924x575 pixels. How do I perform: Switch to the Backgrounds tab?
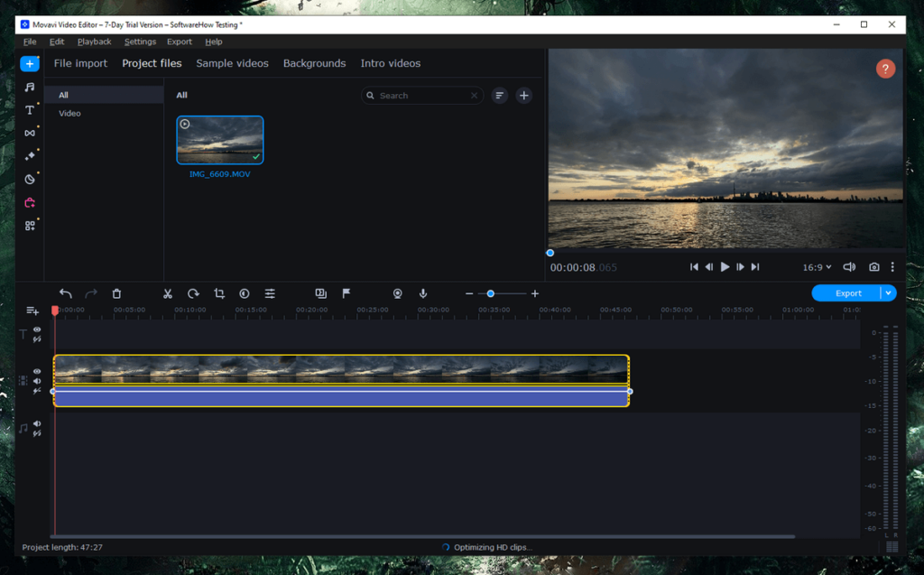(314, 63)
